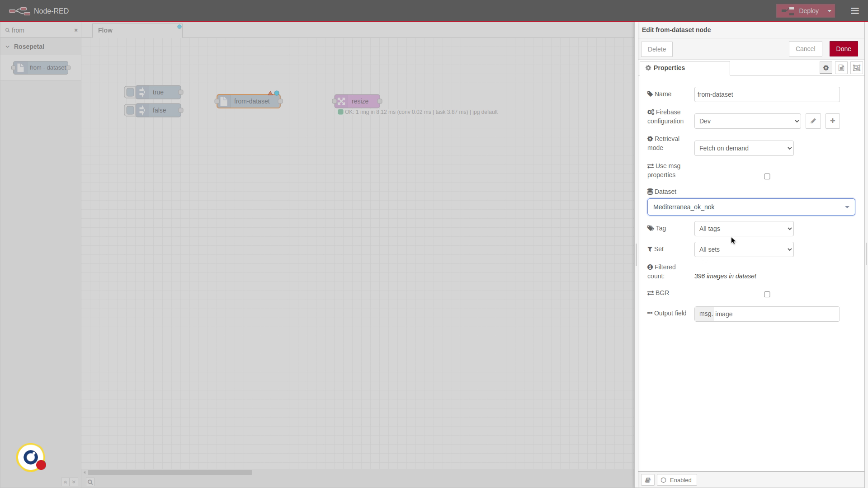The height and width of the screenshot is (488, 868).
Task: Edit the Dev Firebase configuration with the pencil icon
Action: click(813, 121)
